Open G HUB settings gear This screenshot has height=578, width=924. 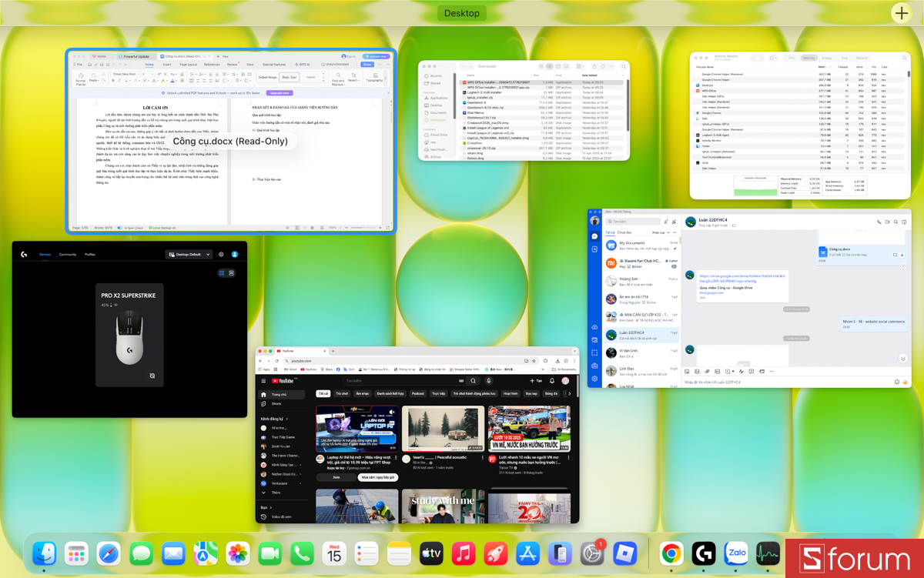click(221, 254)
